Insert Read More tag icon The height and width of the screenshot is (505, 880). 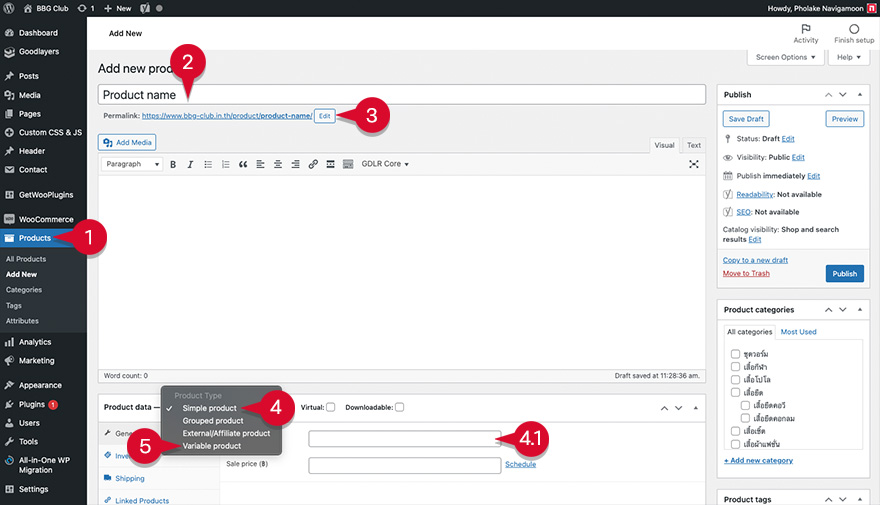pos(330,164)
